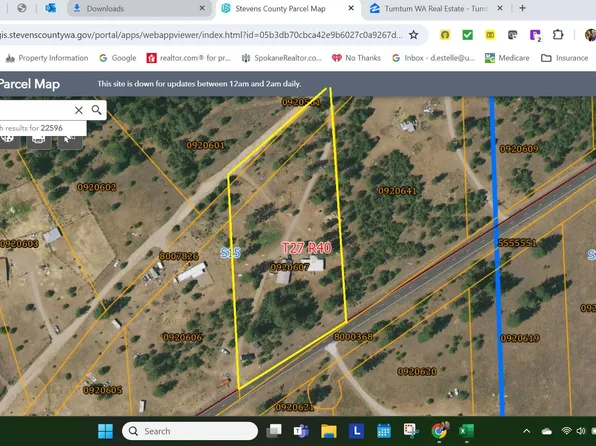
Task: Click parcel label 0920607 on the map
Action: tap(289, 267)
